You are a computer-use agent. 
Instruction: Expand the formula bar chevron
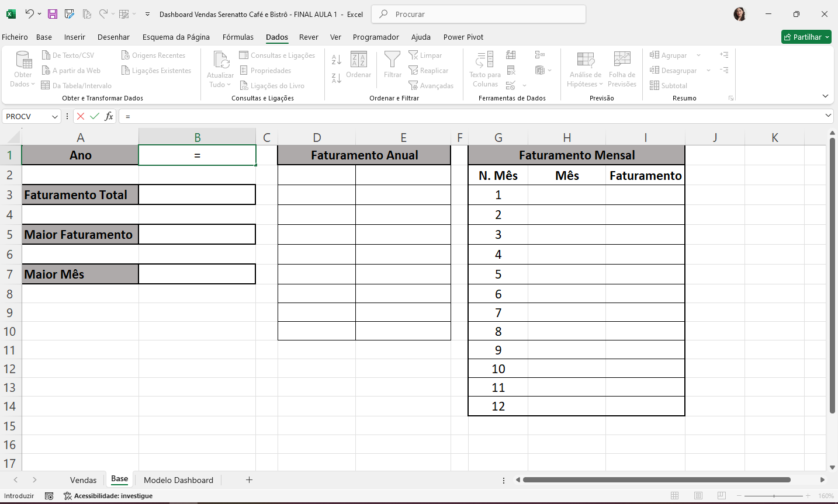(828, 116)
